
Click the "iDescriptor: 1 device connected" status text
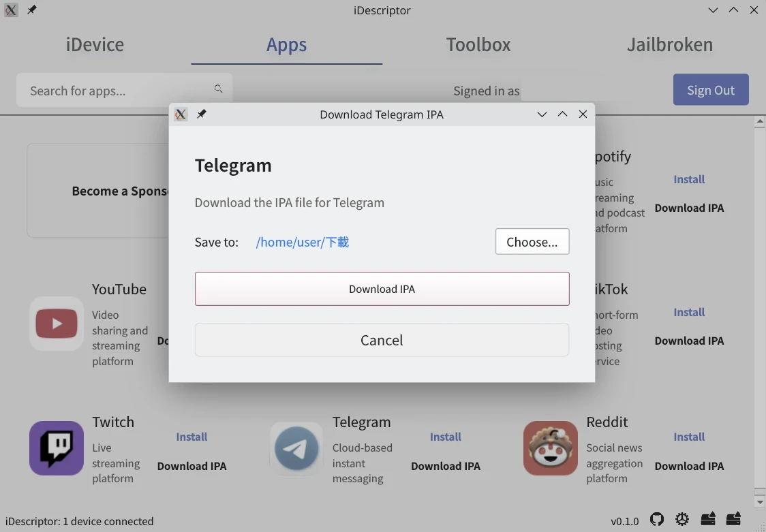coord(79,521)
